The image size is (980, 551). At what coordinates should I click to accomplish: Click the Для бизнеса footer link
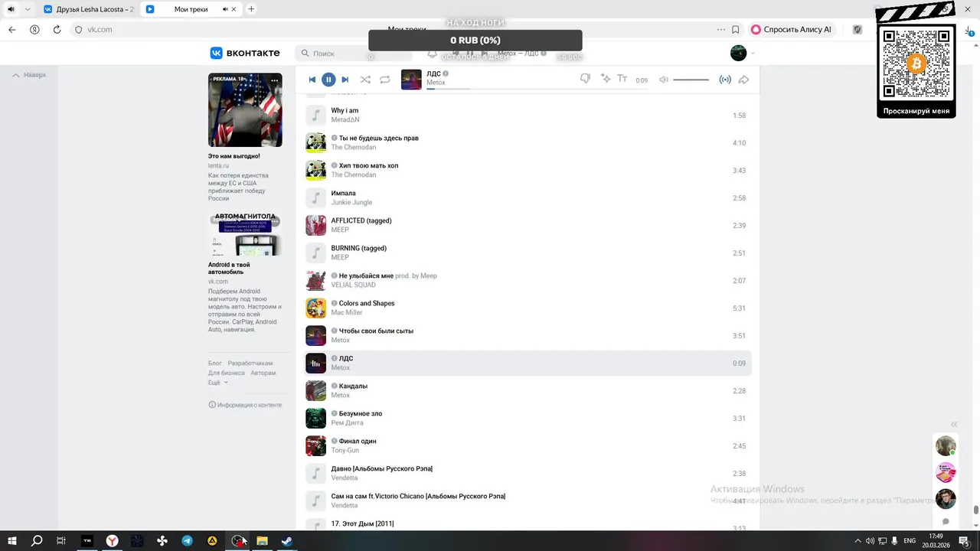227,373
